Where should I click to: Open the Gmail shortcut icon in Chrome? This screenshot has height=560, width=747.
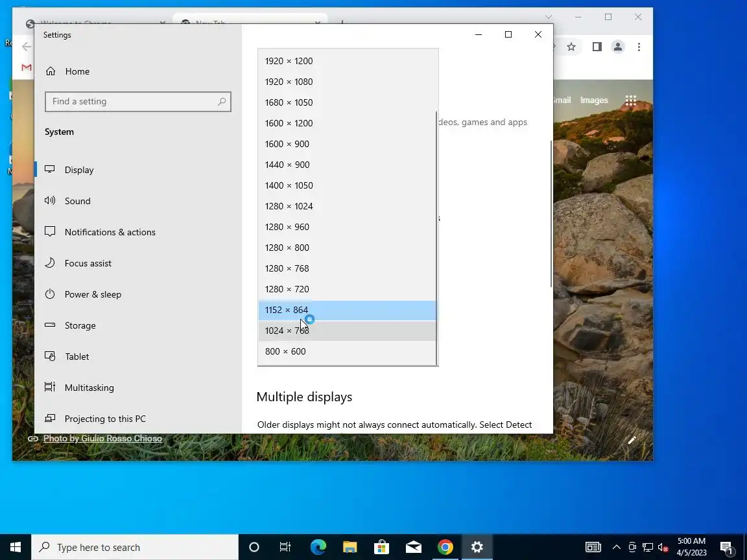[27, 67]
